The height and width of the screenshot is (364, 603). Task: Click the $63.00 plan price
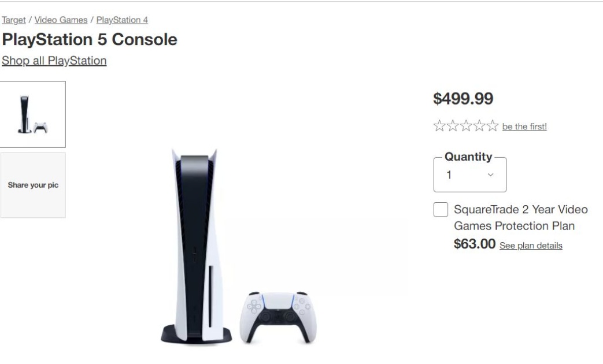tap(475, 244)
